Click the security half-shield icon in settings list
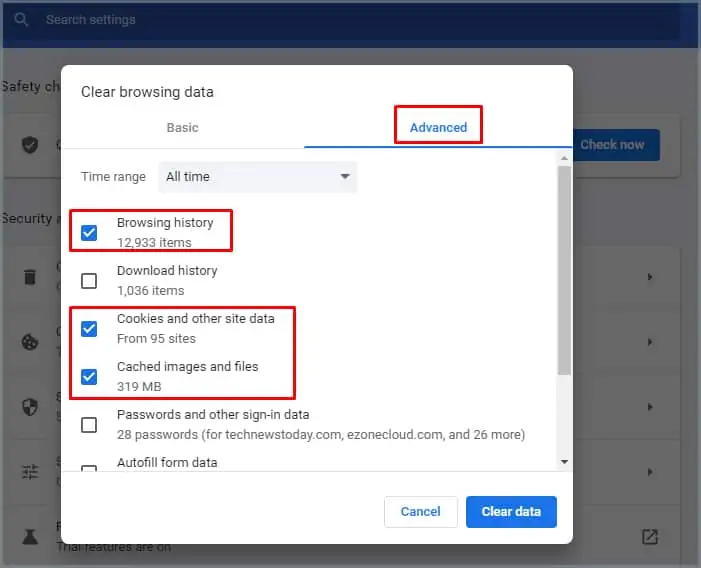This screenshot has height=568, width=701. tap(30, 407)
